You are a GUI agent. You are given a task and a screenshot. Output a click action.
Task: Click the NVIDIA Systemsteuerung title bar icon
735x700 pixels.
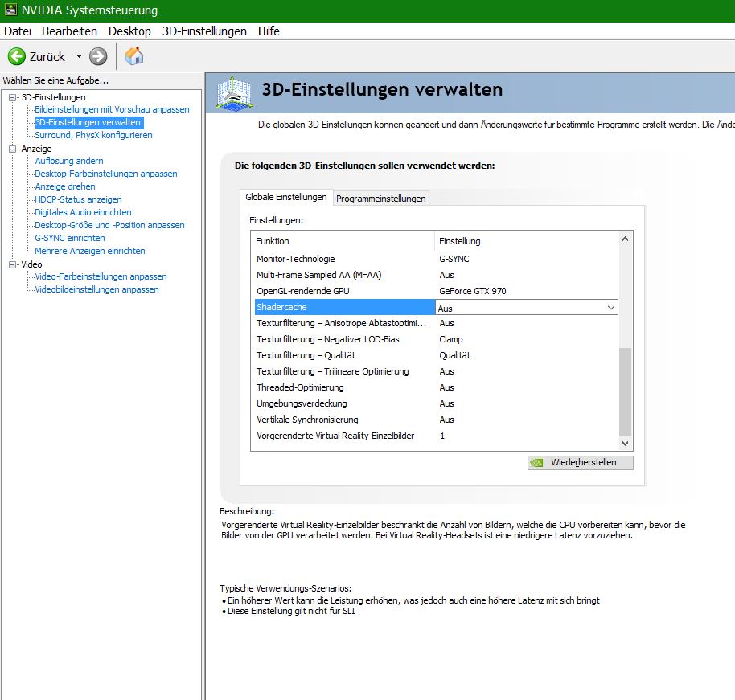(x=10, y=10)
